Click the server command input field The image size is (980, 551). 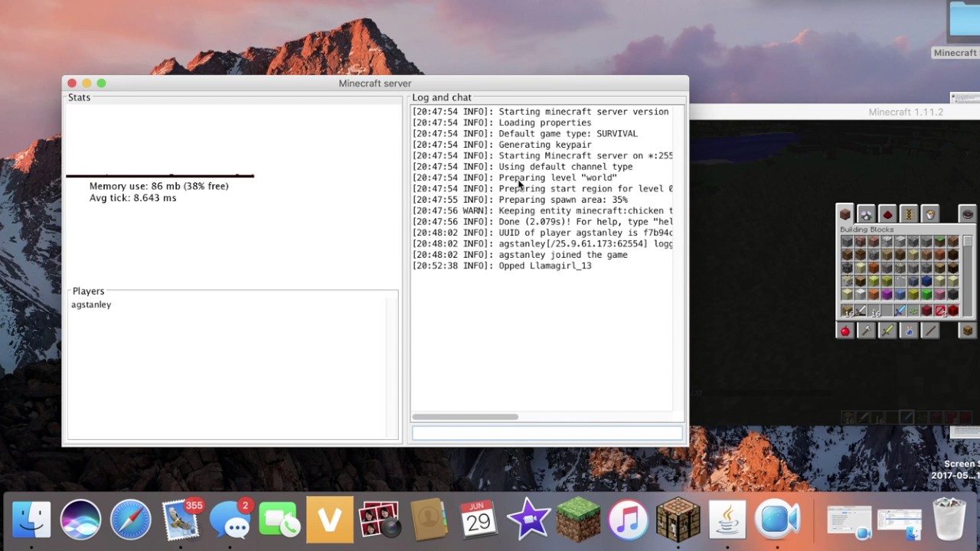[547, 433]
